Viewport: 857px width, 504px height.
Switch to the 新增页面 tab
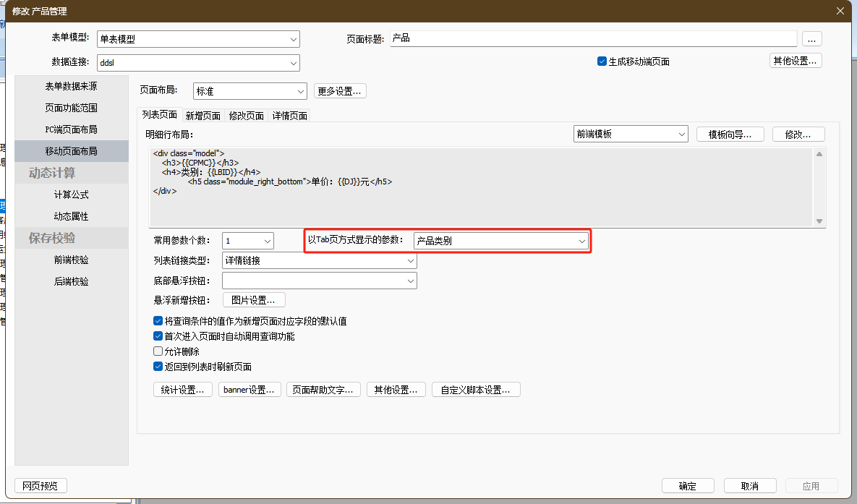pyautogui.click(x=202, y=115)
